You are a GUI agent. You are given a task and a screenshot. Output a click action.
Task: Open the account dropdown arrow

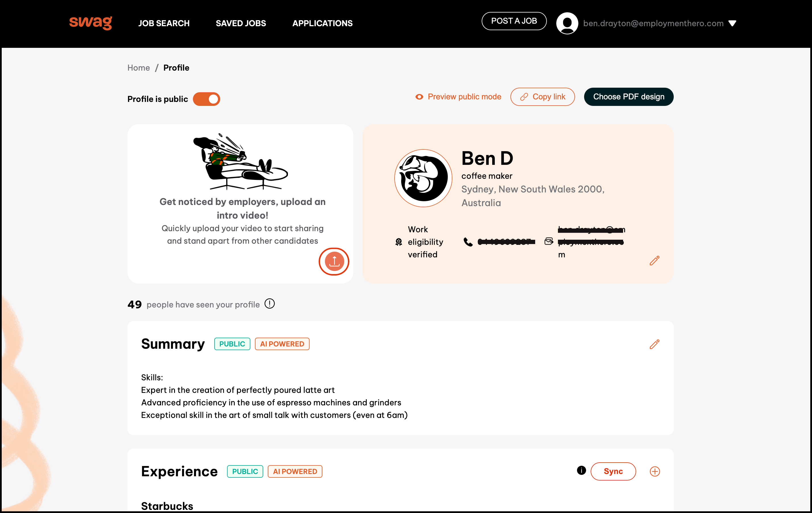732,23
